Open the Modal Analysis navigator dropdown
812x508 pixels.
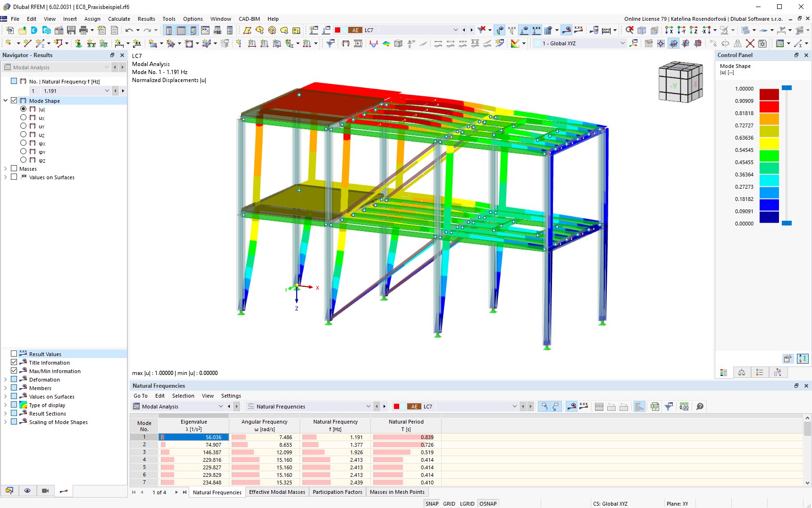point(106,67)
